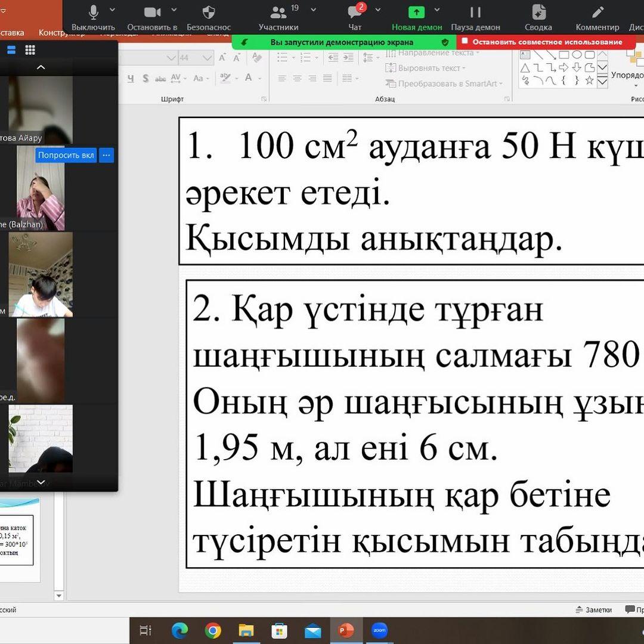Increase font size button

(x=222, y=58)
